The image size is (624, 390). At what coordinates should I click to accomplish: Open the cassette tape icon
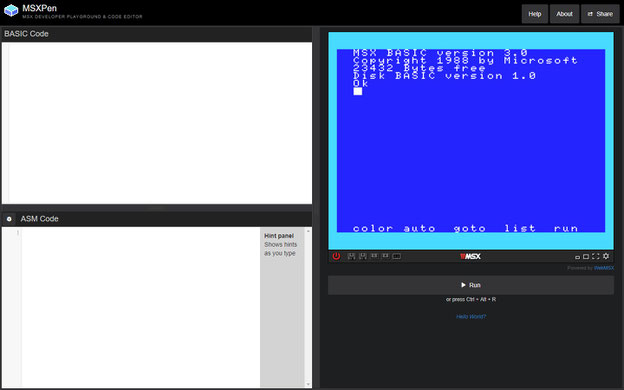pos(396,256)
